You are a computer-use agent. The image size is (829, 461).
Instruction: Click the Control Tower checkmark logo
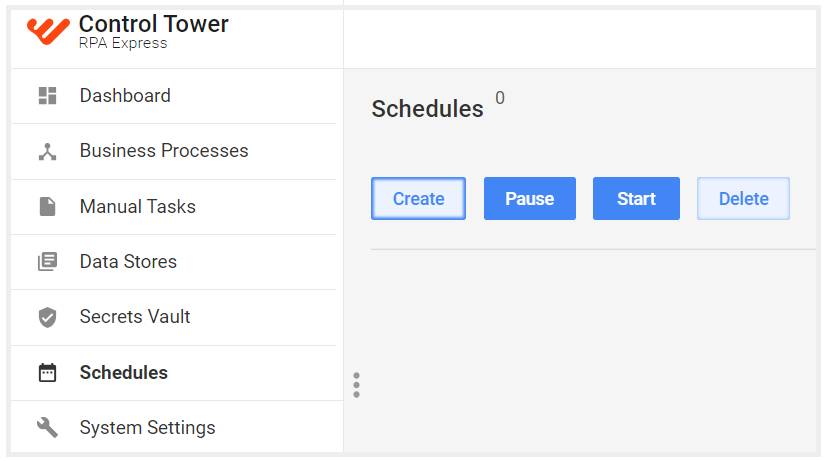[48, 31]
